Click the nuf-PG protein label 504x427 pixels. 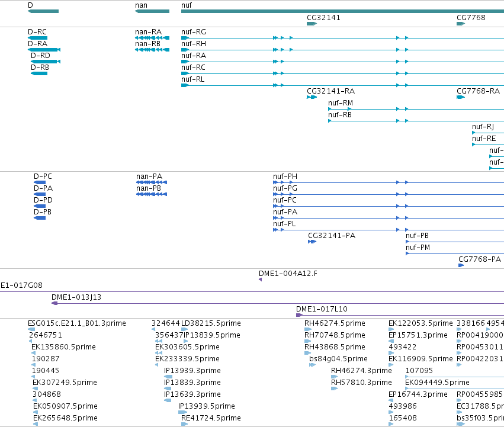pyautogui.click(x=285, y=188)
